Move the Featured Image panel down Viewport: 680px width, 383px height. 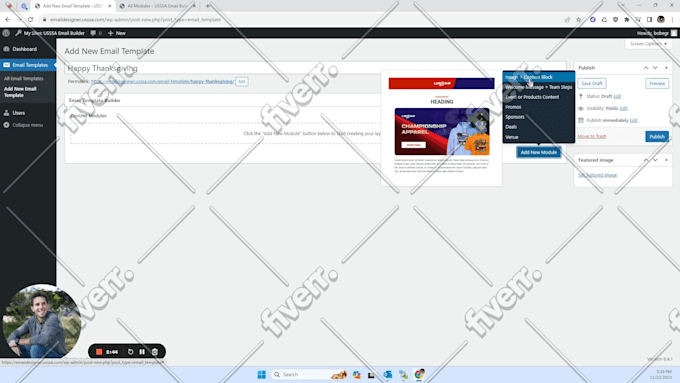tap(655, 160)
